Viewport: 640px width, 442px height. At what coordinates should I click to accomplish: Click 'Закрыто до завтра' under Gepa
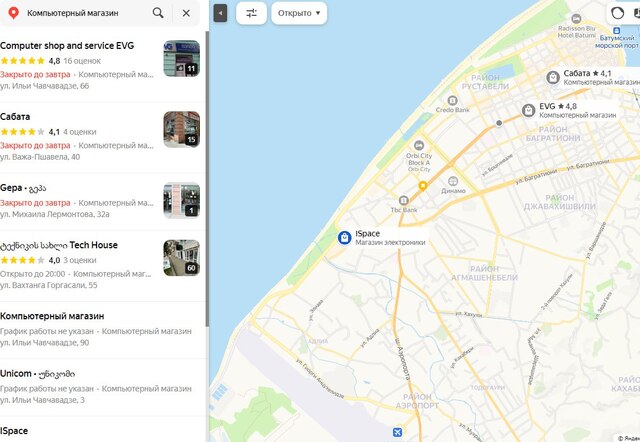(35, 203)
